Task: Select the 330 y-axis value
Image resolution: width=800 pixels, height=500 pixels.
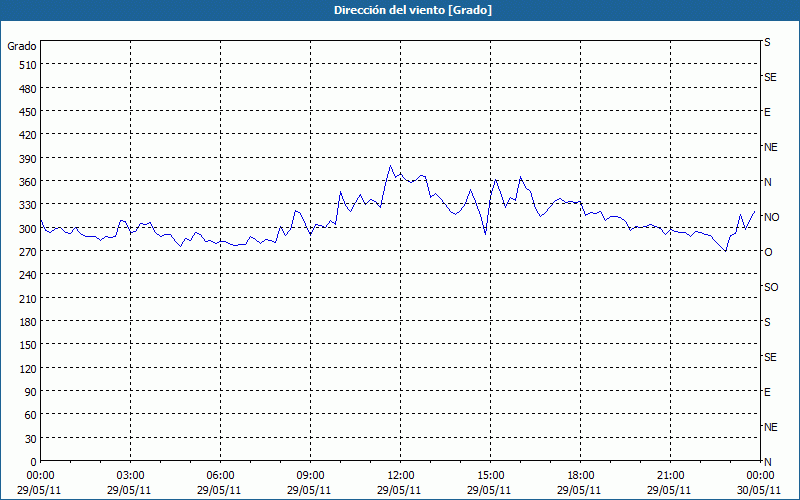Action: tap(29, 205)
